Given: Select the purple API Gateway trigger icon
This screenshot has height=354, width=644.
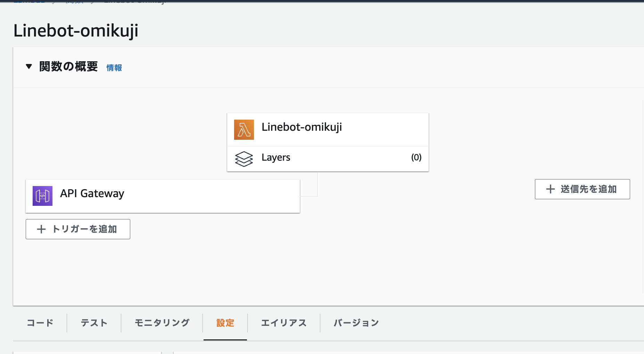Looking at the screenshot, I should (x=42, y=196).
